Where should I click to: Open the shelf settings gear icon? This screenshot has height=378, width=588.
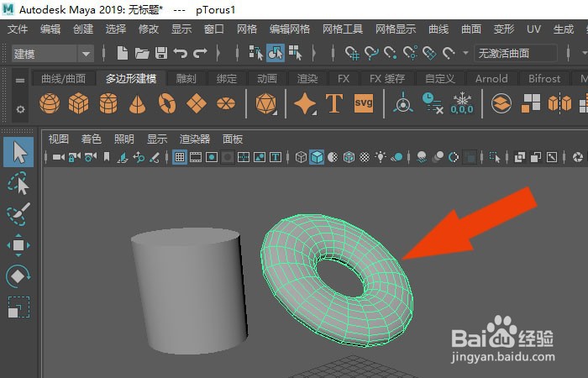[20, 109]
